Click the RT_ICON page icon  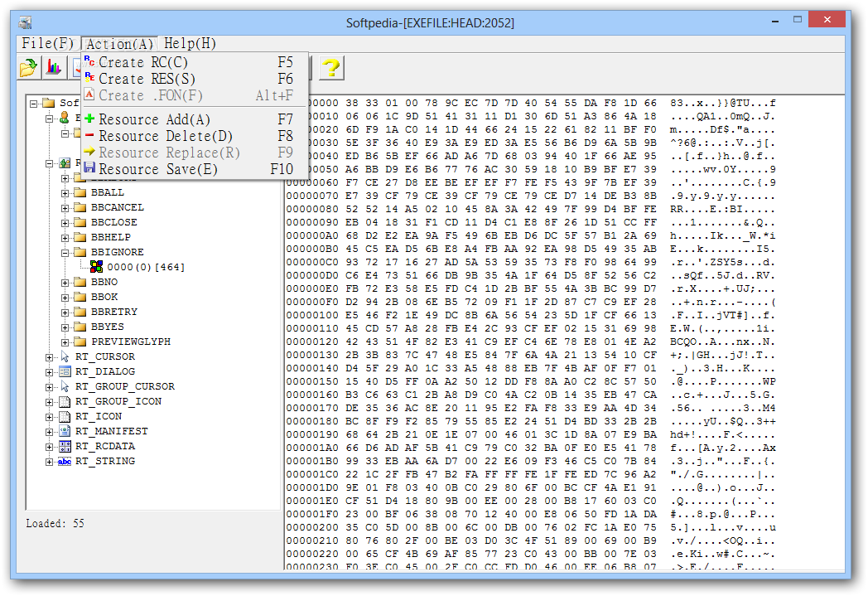65,416
